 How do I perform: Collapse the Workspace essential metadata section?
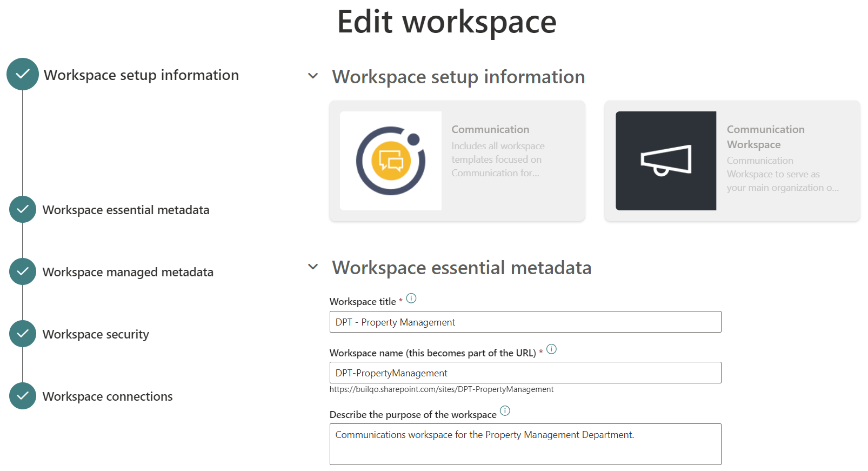(x=313, y=267)
